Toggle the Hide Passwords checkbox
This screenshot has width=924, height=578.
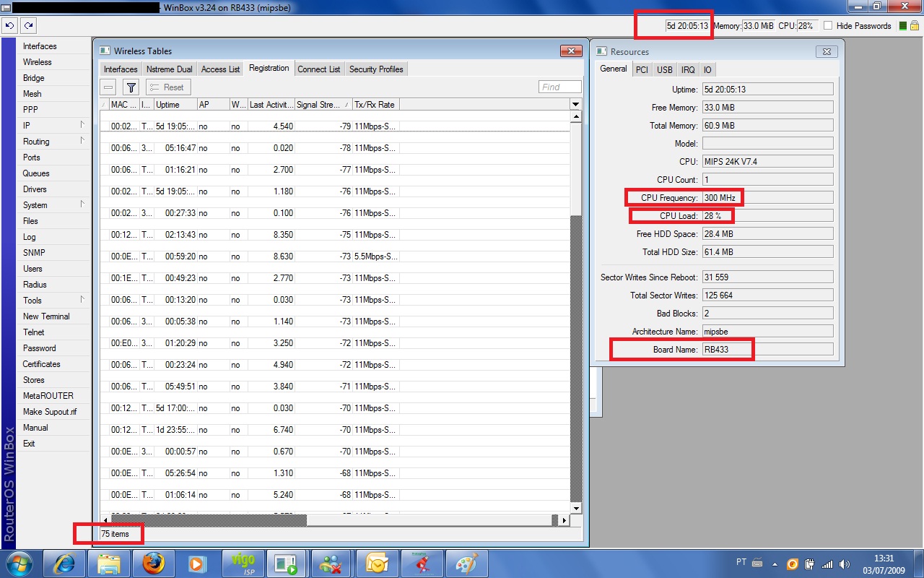pyautogui.click(x=828, y=26)
